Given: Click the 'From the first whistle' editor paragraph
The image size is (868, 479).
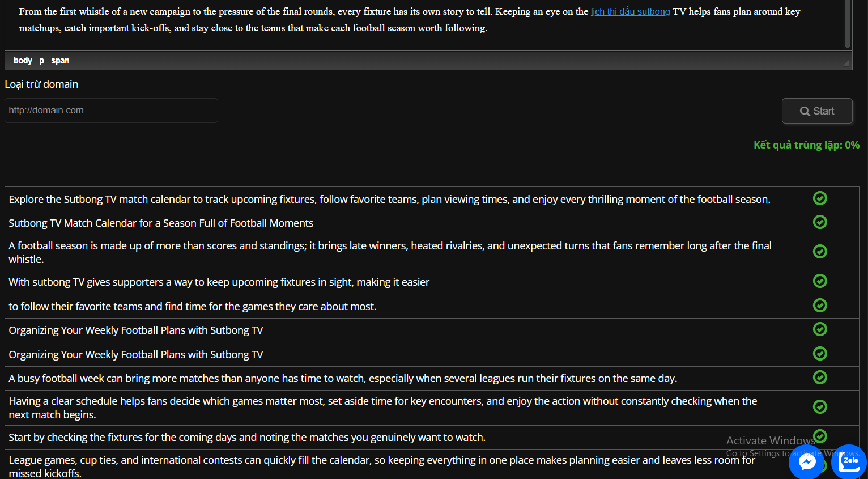Looking at the screenshot, I should [409, 20].
